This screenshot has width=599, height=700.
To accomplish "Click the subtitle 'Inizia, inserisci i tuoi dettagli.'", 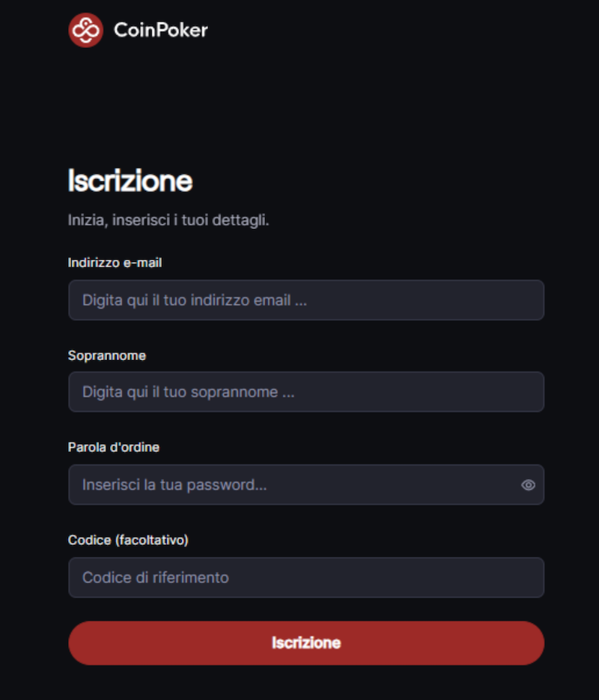I will point(168,221).
